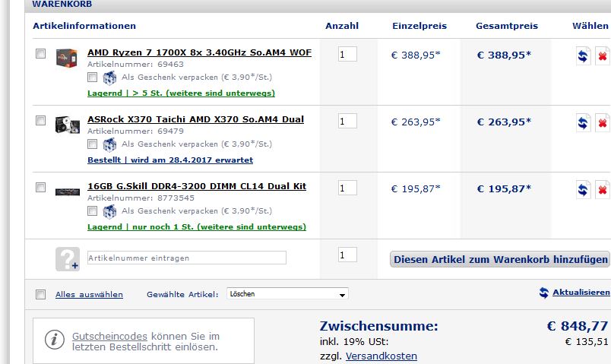Click Zwischensumme amount € 848,77
The width and height of the screenshot is (611, 364).
coord(578,326)
